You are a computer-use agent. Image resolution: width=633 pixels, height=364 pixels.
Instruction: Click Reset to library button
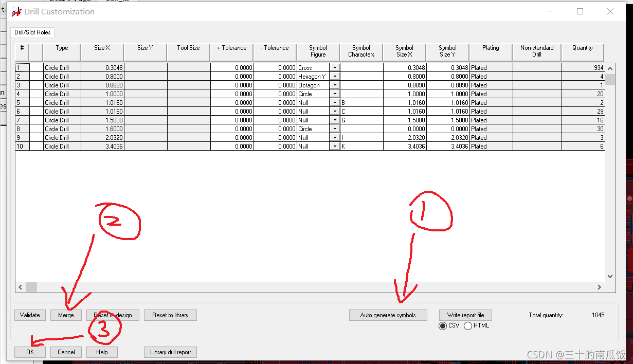click(170, 315)
